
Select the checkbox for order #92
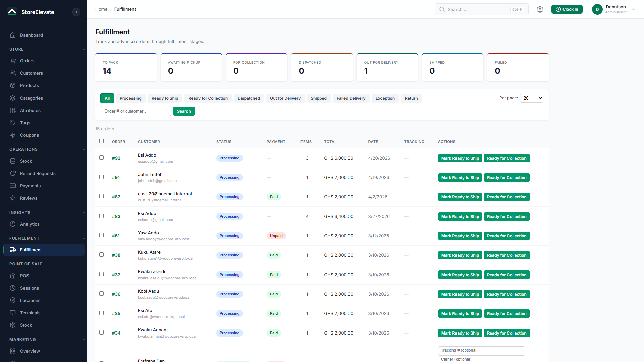[x=101, y=158]
